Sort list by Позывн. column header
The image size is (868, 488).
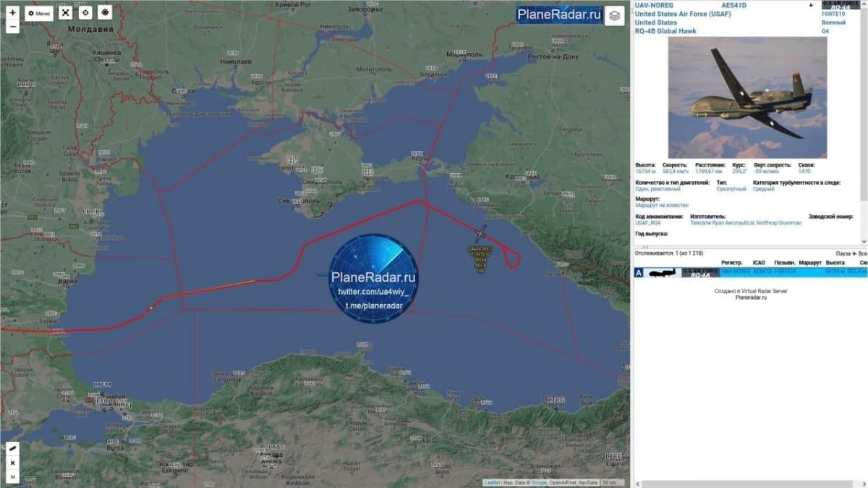[785, 262]
